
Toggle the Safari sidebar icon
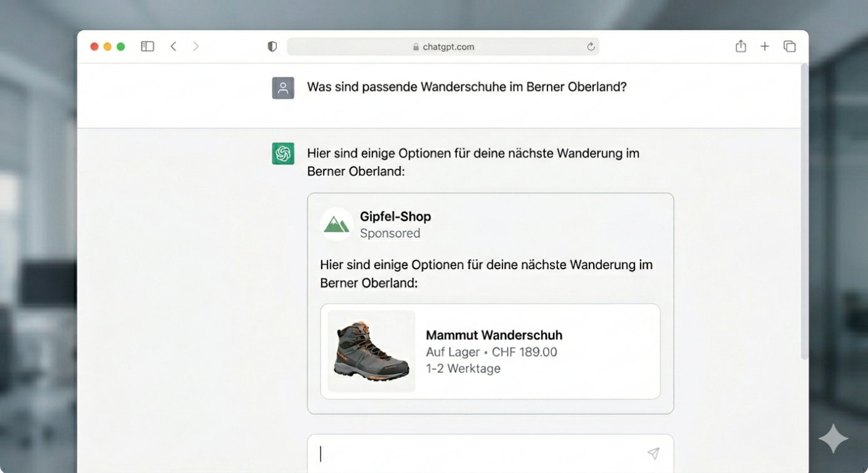(x=148, y=46)
